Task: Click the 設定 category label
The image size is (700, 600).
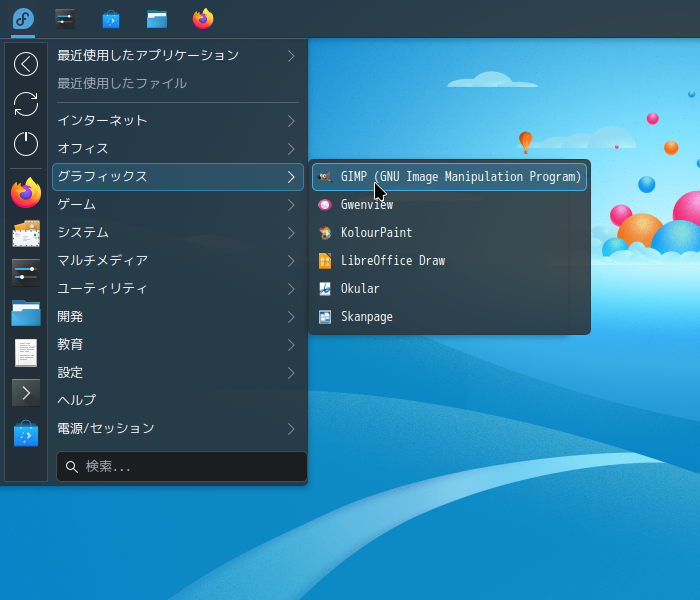Action: (x=70, y=373)
